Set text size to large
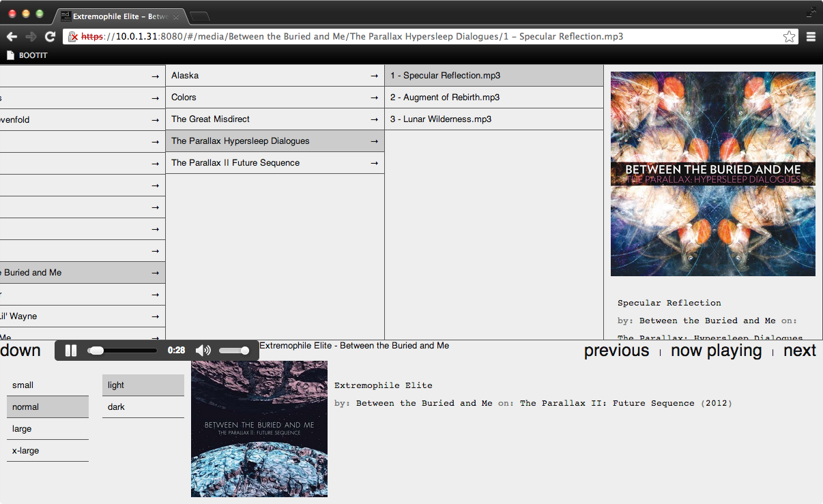 [x=48, y=429]
